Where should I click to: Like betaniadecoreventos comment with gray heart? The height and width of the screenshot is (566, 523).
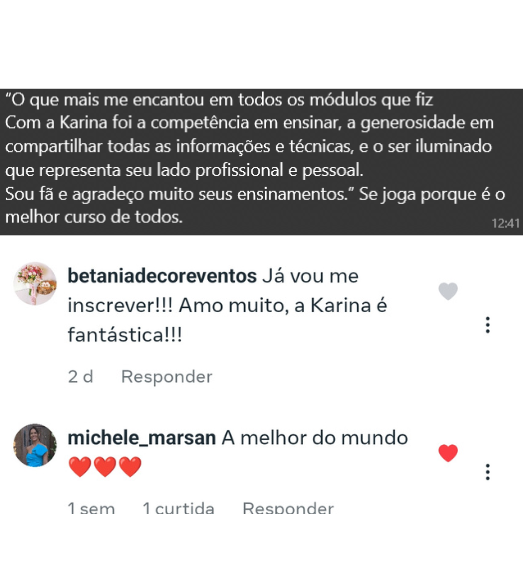tap(448, 291)
